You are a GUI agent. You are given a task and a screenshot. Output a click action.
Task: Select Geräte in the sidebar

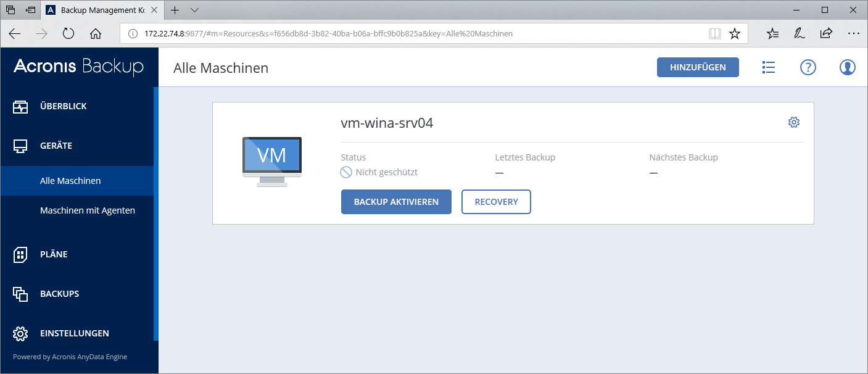tap(56, 146)
